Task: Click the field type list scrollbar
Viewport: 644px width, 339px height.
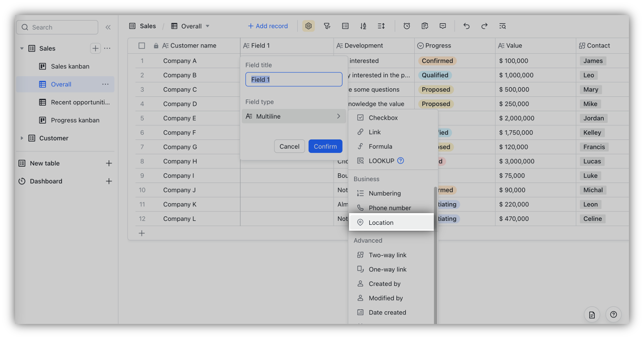Action: [x=435, y=255]
